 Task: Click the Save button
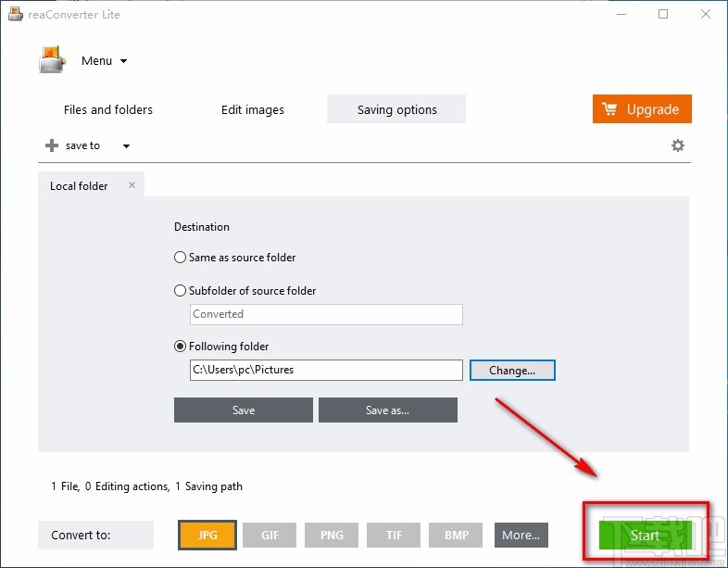click(x=244, y=410)
